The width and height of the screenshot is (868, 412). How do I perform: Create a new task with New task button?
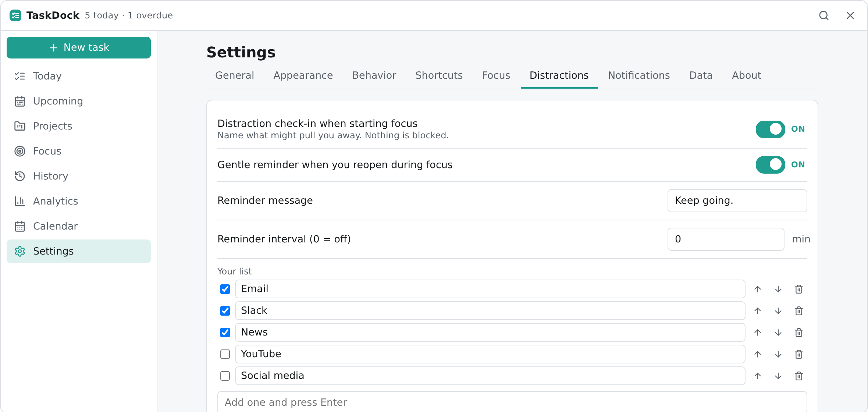[79, 47]
